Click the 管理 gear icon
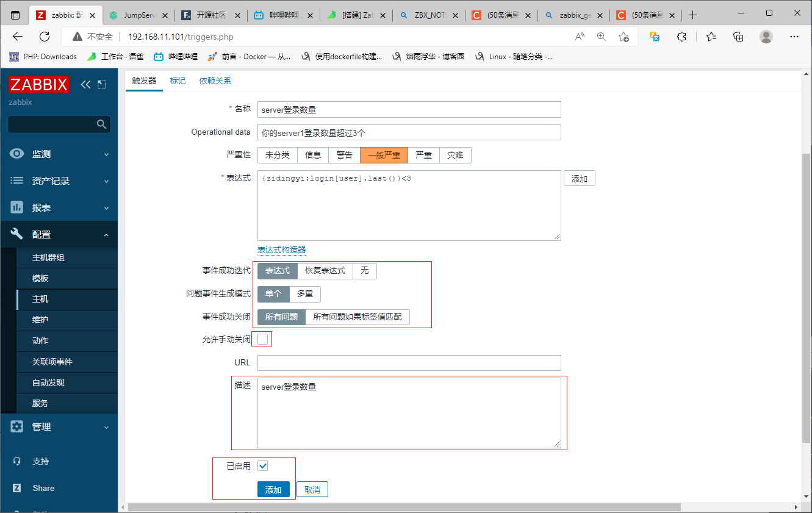 tap(17, 427)
